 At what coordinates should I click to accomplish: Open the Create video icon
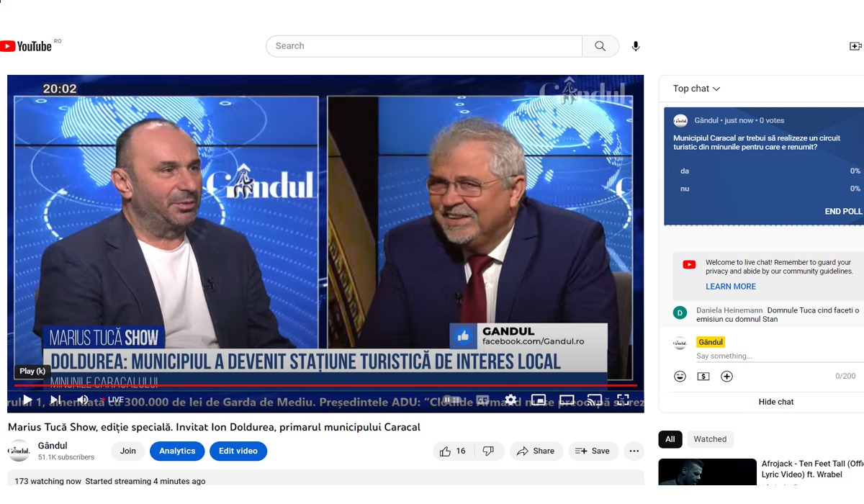click(x=855, y=46)
